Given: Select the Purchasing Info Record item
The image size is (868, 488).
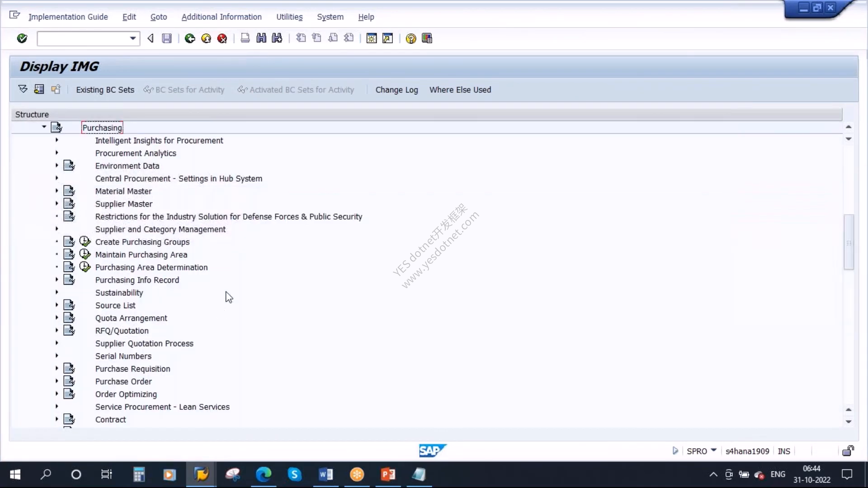Looking at the screenshot, I should [137, 280].
